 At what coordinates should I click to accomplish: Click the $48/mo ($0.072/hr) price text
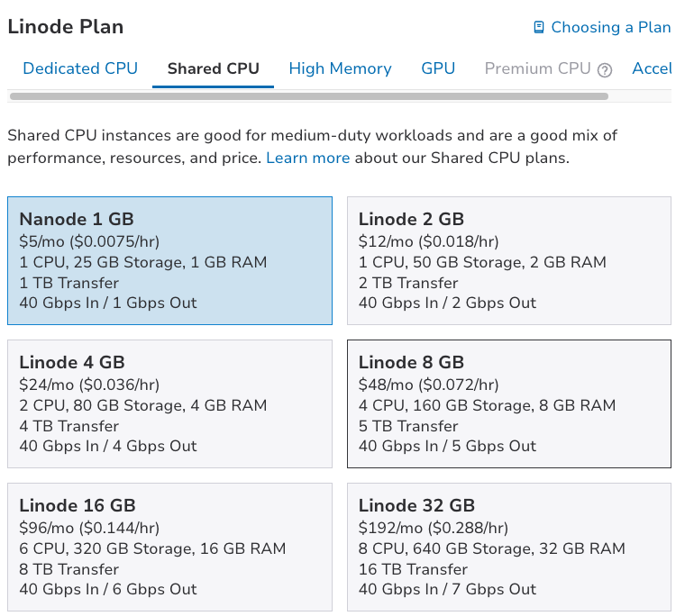(428, 385)
